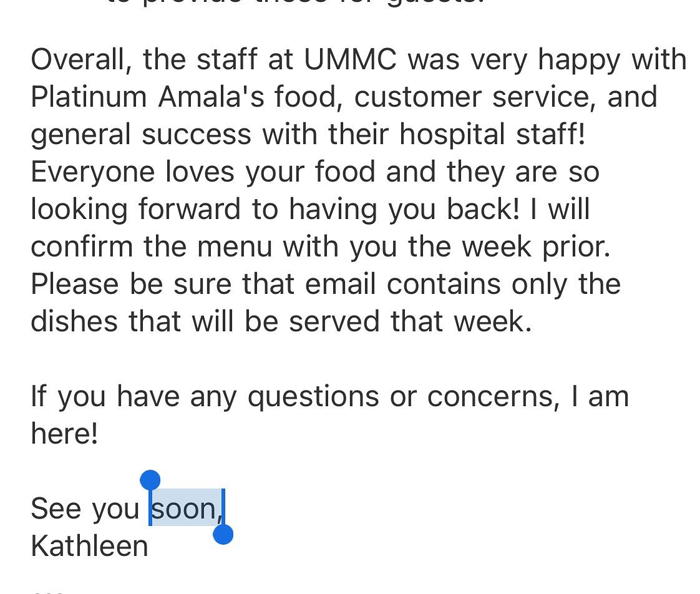Show trimmed content via cut-off ellipsis below Kathleen
The image size is (700, 594).
(49, 592)
